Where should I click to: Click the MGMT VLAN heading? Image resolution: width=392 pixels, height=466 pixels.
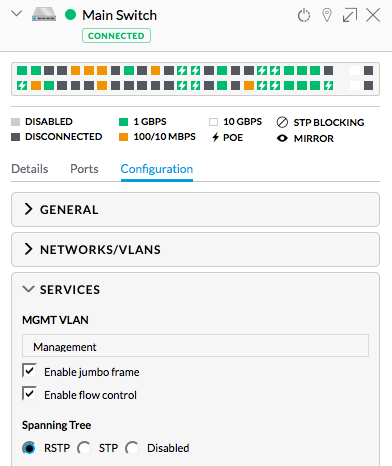55,320
